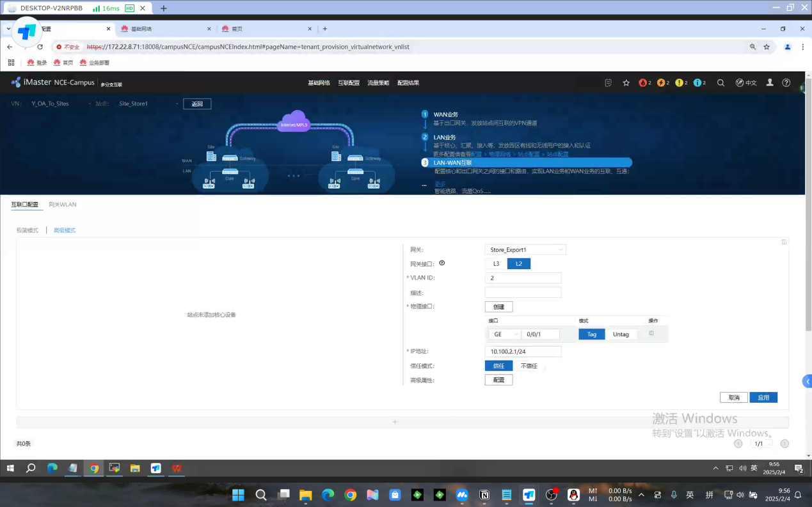Open QQ penguin in host taskbar
The image size is (812, 507).
coord(574,495)
